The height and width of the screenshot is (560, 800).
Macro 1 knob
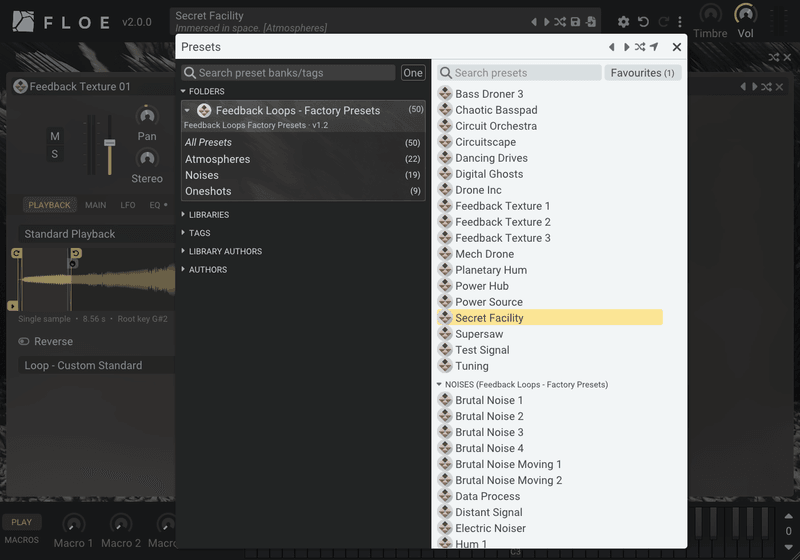coord(73,524)
